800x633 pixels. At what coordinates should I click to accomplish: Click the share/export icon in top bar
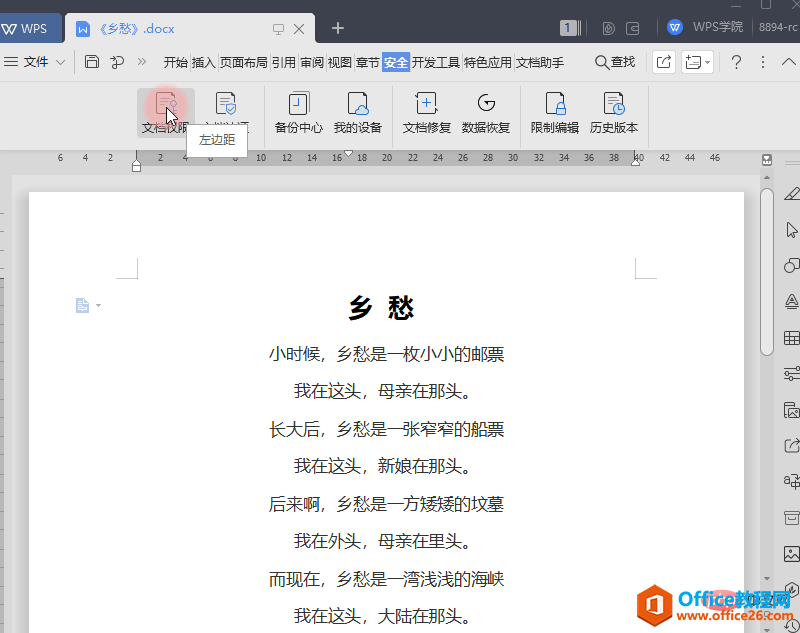[x=664, y=62]
